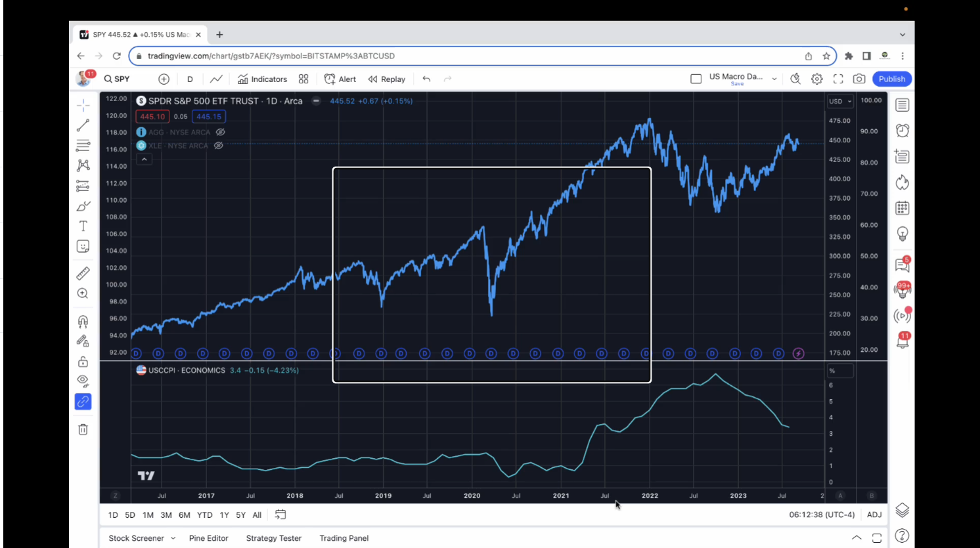980x548 pixels.
Task: Open the emoji icons tool
Action: point(83,246)
